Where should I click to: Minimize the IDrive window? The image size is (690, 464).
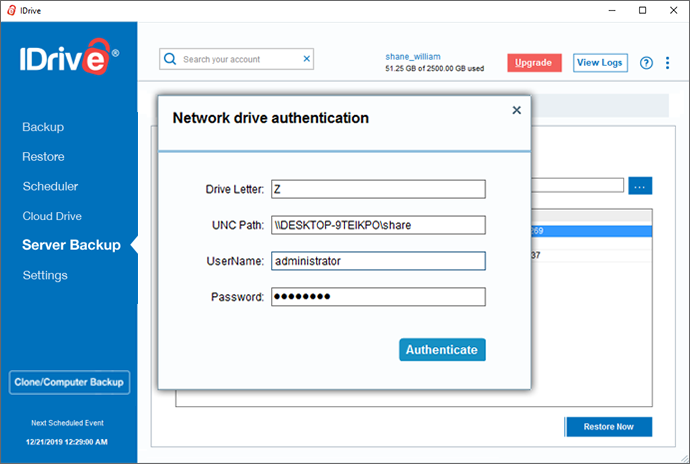tap(612, 11)
